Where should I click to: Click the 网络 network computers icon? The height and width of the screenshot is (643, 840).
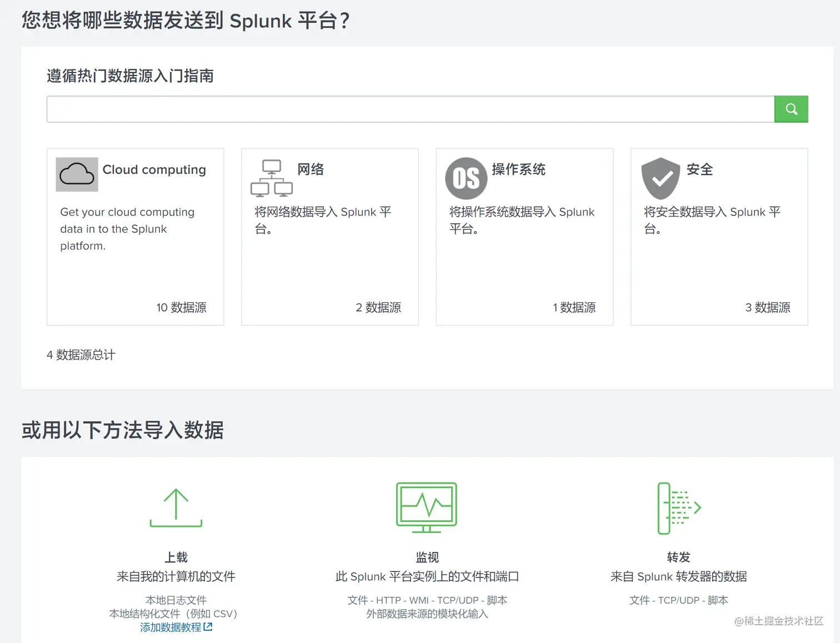pyautogui.click(x=272, y=178)
